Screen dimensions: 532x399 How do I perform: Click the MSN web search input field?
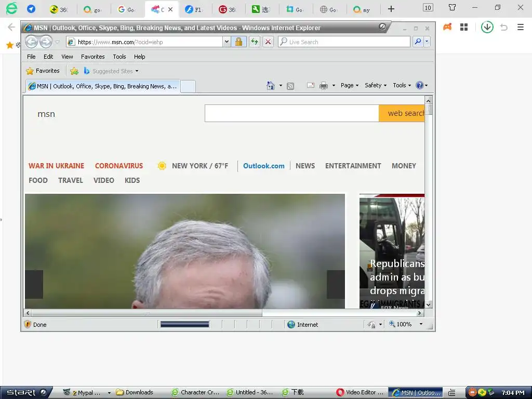point(292,113)
